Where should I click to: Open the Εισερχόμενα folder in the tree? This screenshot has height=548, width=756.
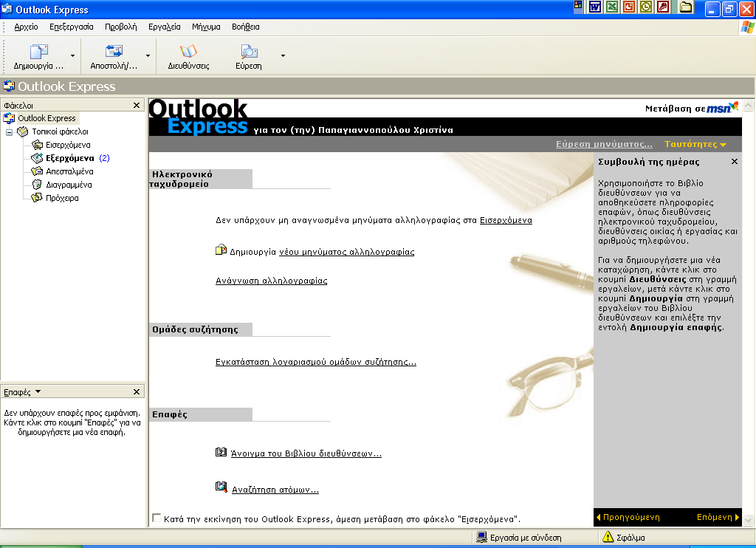68,145
